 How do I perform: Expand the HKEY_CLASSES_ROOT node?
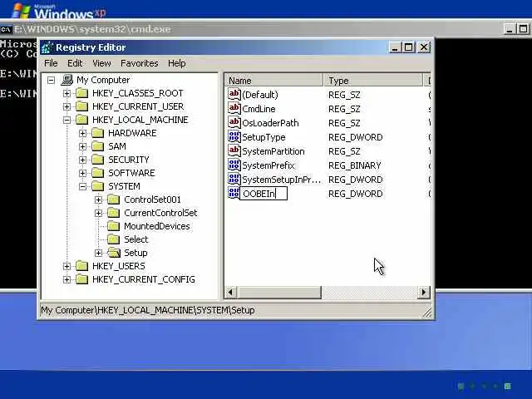coord(66,93)
